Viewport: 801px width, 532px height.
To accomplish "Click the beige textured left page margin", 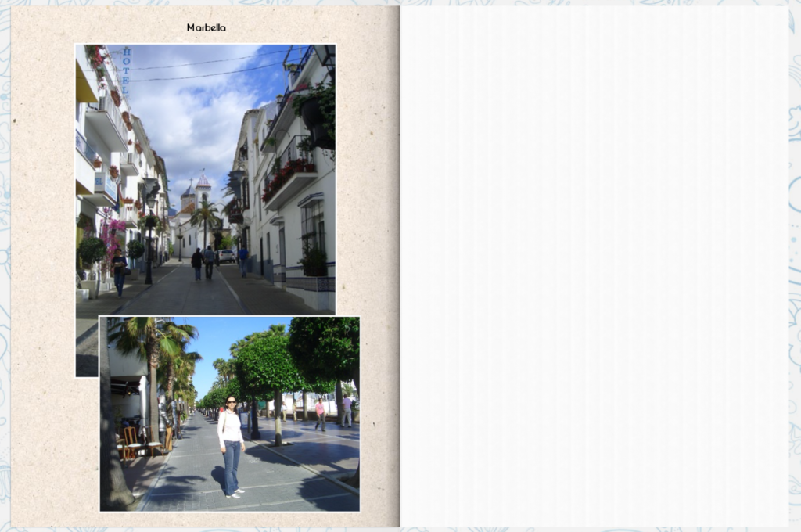I will (x=43, y=266).
